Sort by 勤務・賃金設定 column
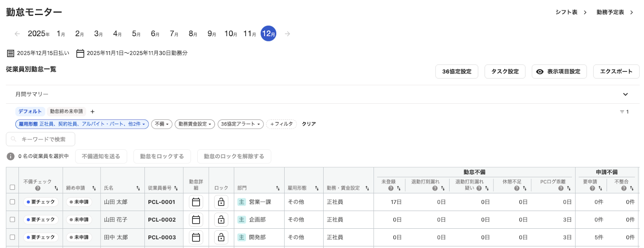This screenshot has height=248, width=644. [x=367, y=188]
